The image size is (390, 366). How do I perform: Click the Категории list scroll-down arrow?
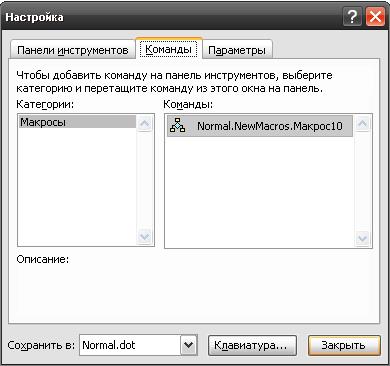point(145,236)
